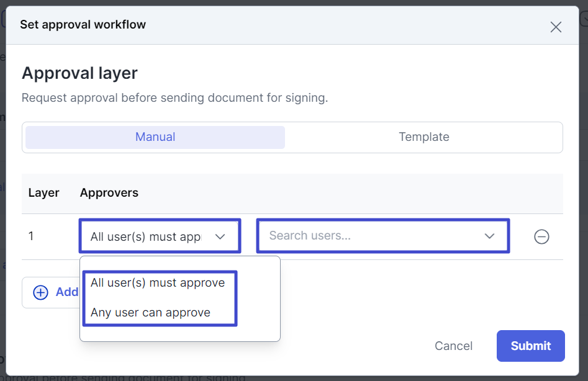
Task: Click the Request approval description text
Action: (x=174, y=98)
